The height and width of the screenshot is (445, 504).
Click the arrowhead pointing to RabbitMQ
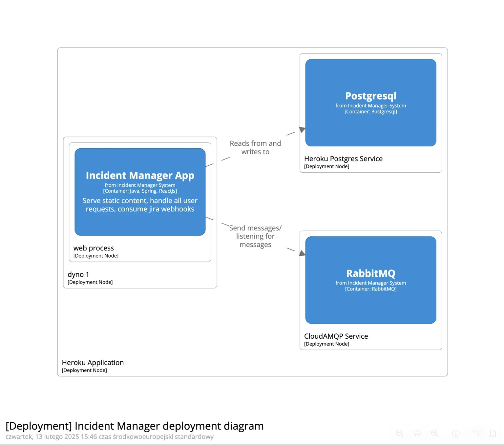click(x=302, y=253)
